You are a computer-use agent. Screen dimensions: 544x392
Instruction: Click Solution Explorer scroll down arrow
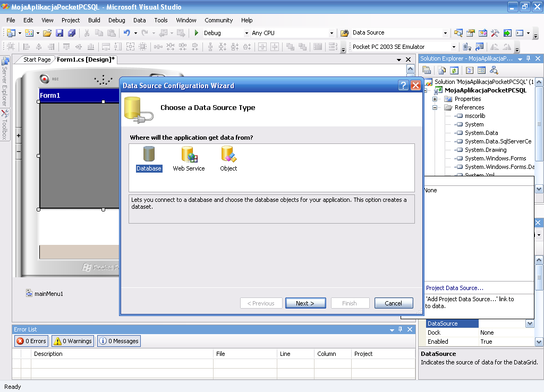coord(539,189)
